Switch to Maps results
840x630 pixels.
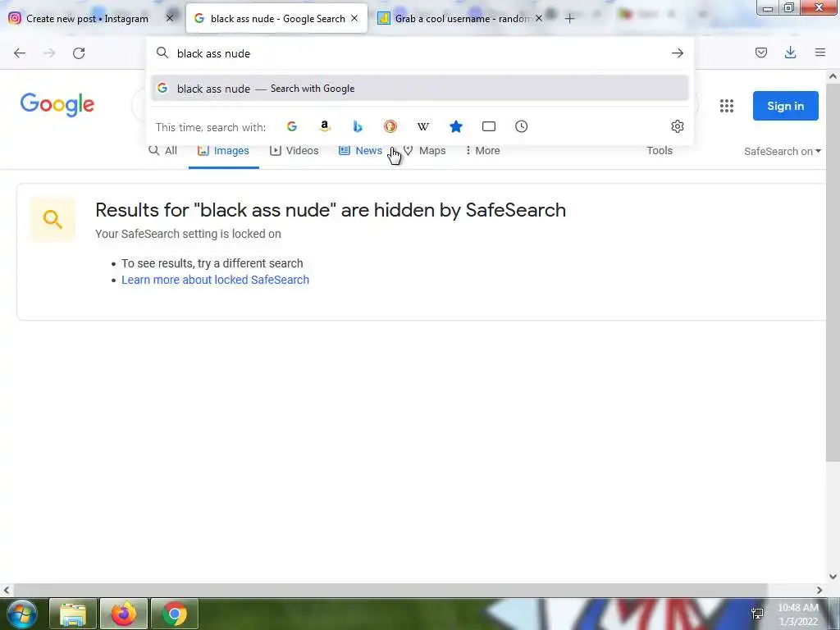coord(424,151)
